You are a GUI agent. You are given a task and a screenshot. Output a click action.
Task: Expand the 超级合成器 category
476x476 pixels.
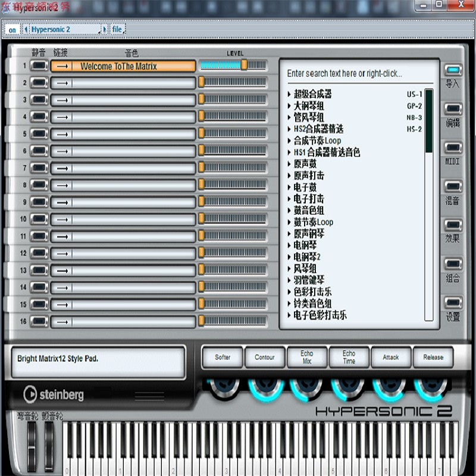click(x=289, y=95)
